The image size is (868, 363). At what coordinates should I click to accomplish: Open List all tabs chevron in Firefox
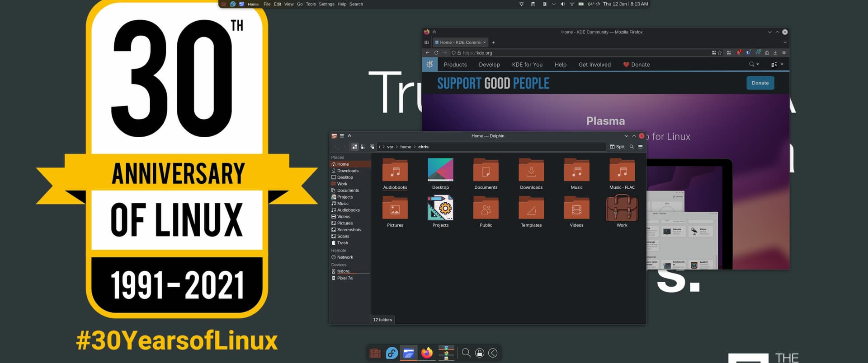[785, 42]
